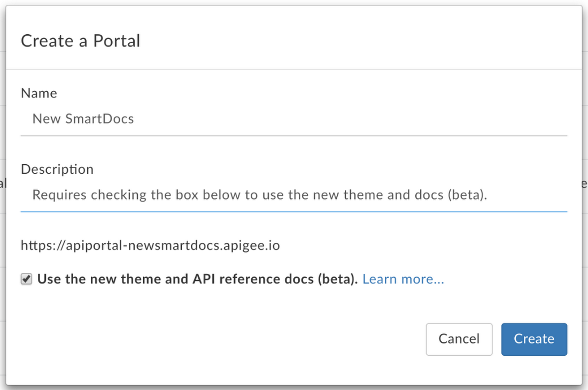Click the Create button
The image size is (588, 390).
tap(534, 339)
